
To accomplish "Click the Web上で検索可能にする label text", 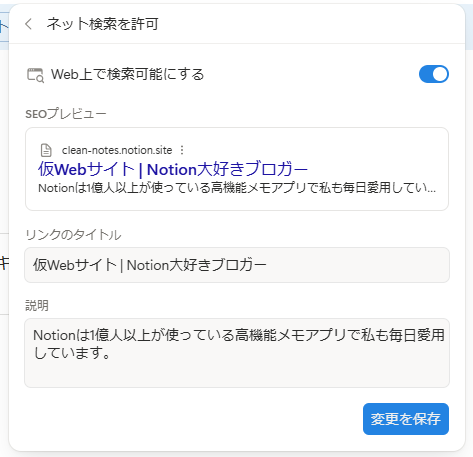I will click(x=127, y=74).
